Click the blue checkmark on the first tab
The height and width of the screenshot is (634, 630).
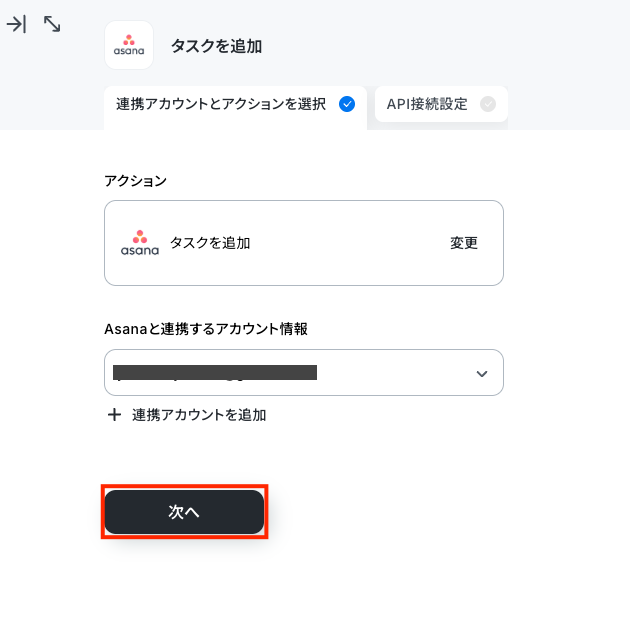tap(347, 104)
